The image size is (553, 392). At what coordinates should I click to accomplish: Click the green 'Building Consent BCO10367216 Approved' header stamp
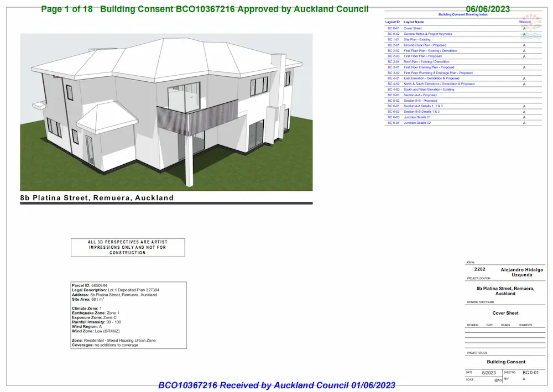pos(234,9)
